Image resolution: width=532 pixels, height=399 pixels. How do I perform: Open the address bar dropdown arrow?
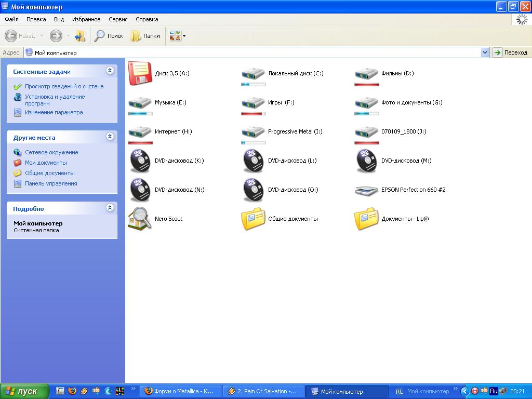tap(485, 52)
